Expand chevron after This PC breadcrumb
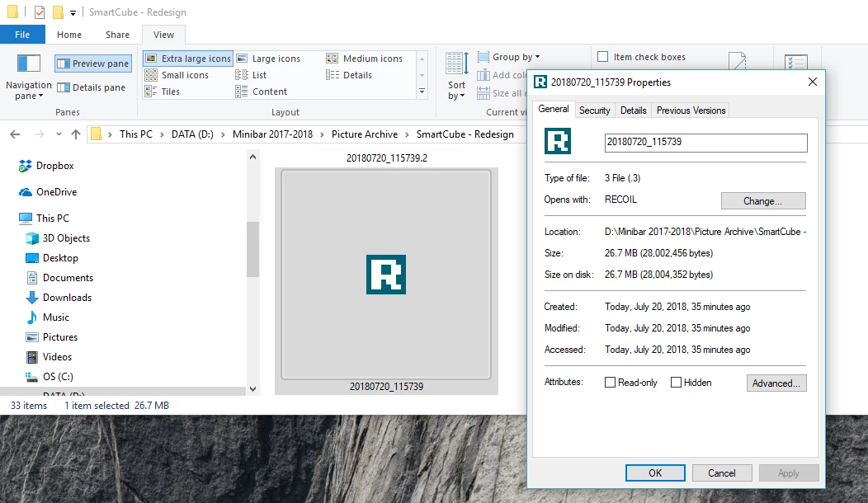Image resolution: width=868 pixels, height=503 pixels. [163, 134]
